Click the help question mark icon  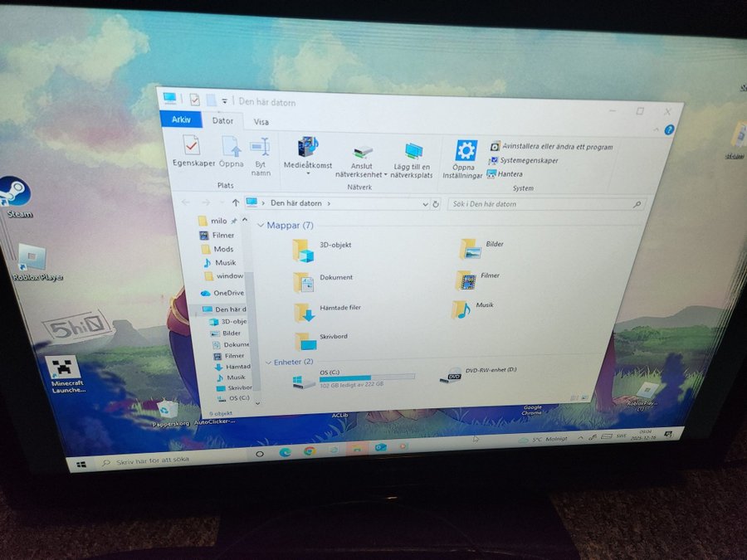coord(669,130)
